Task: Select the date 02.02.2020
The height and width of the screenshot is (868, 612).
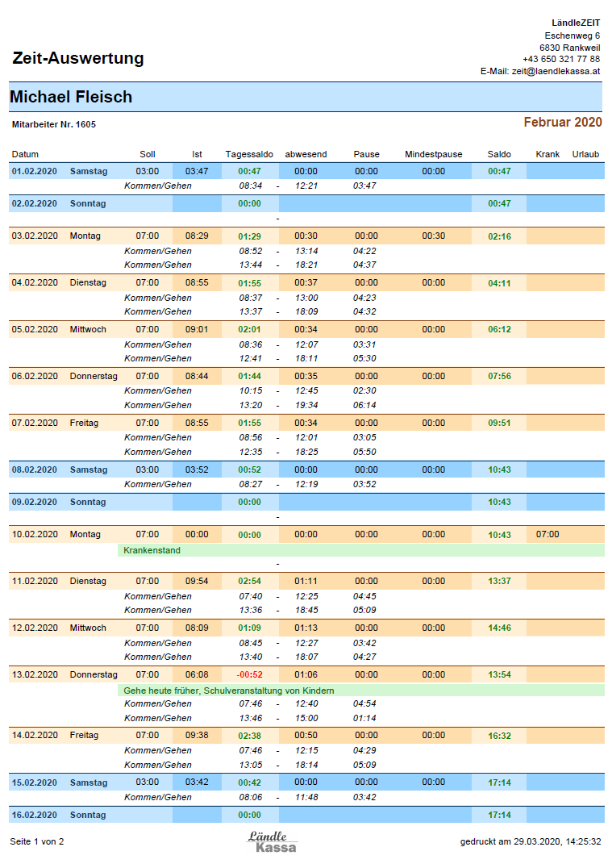Action: tap(35, 203)
